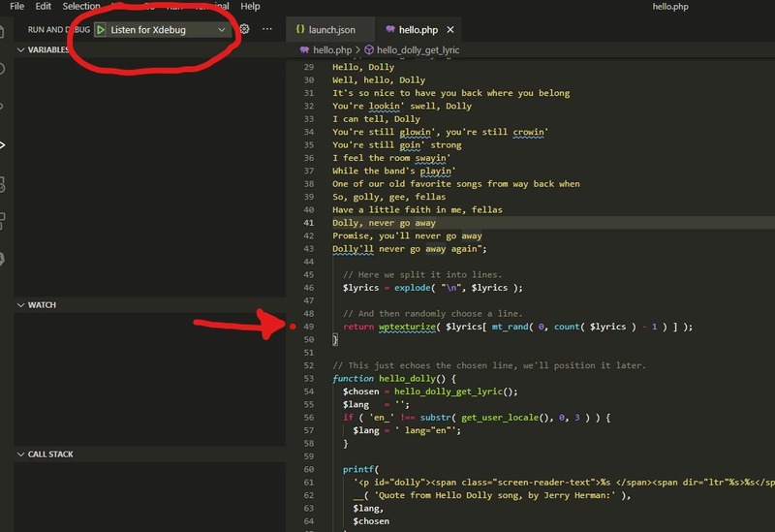775x532 pixels.
Task: Click the wptexturize function call
Action: tap(407, 327)
